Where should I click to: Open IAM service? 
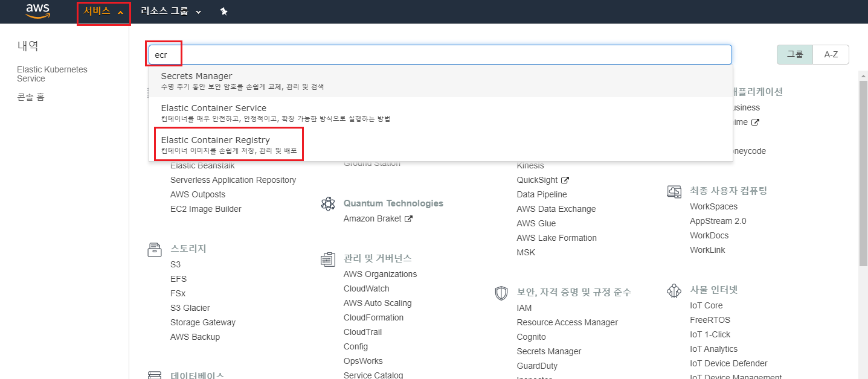tap(524, 308)
